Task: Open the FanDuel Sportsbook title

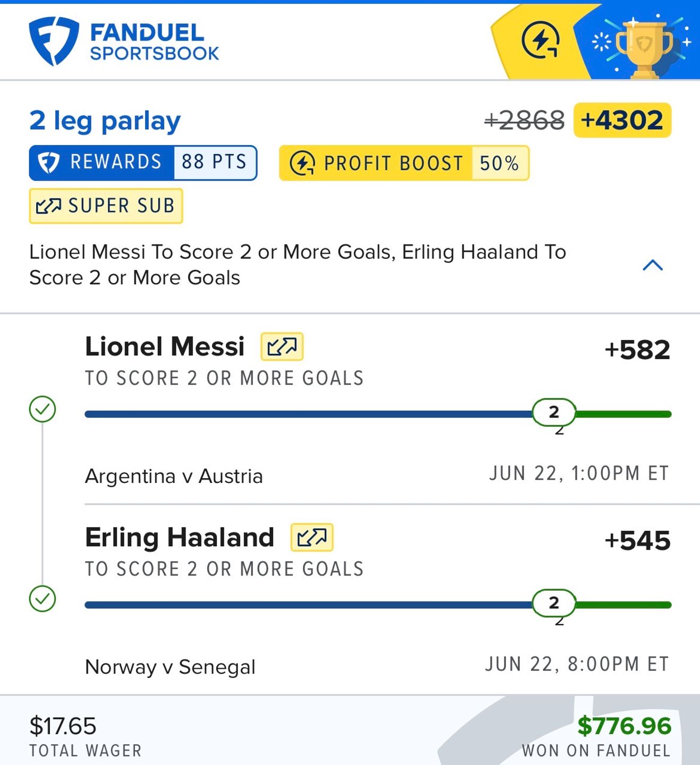Action: pos(154,42)
